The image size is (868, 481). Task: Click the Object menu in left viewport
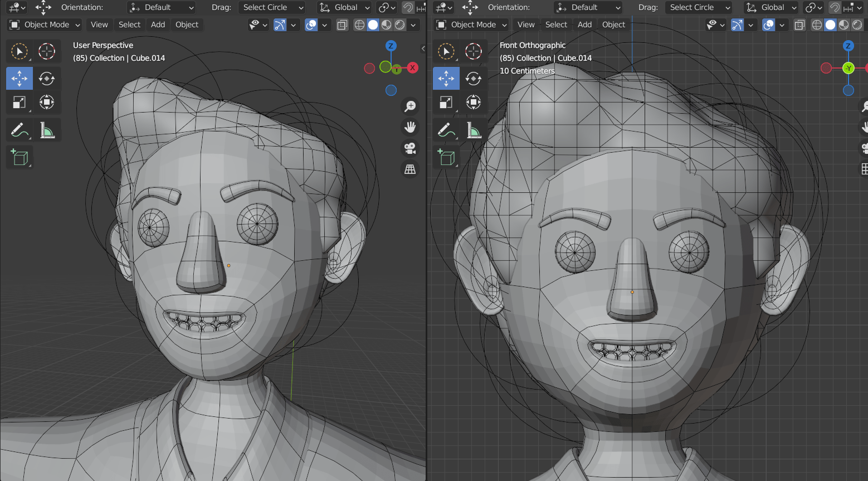(x=187, y=25)
